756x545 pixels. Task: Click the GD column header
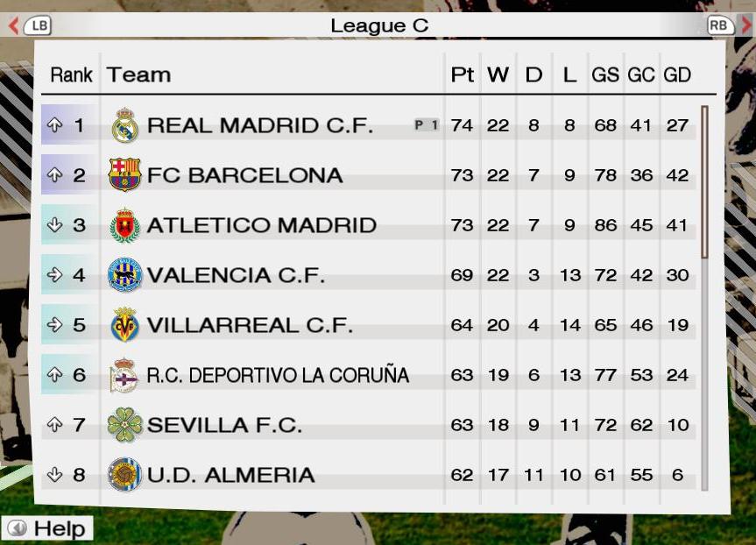pos(677,74)
